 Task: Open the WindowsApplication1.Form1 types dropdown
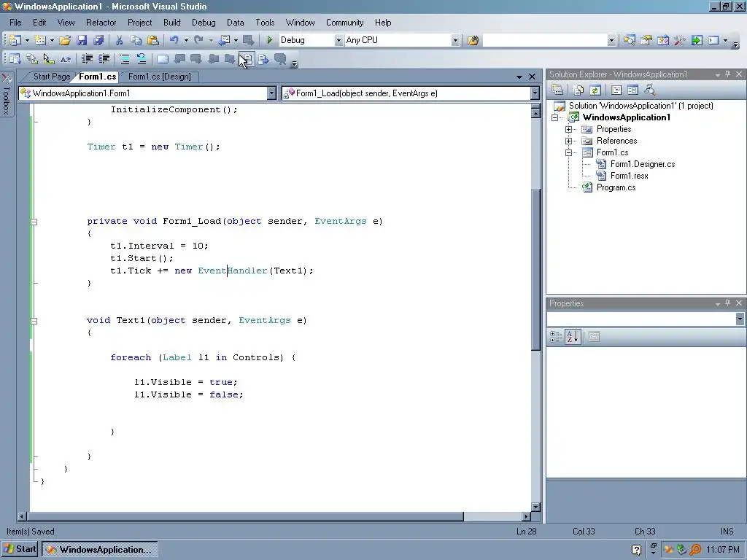coord(271,93)
